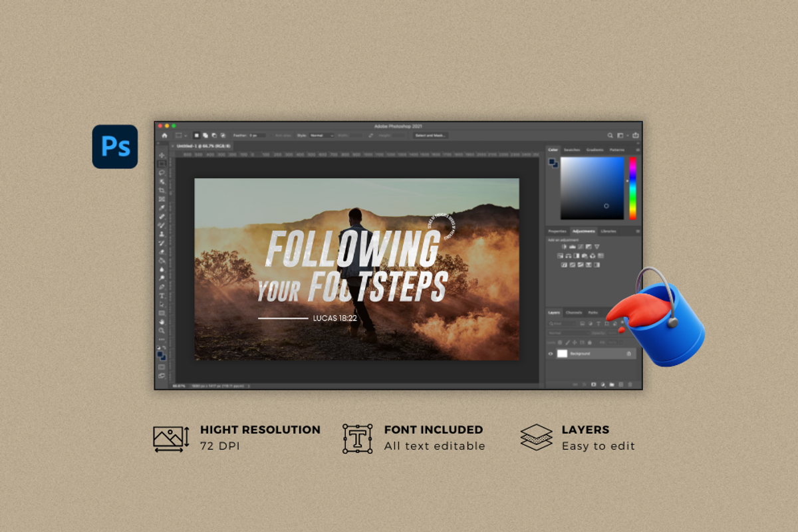Select the Eyedropper tool

(x=162, y=207)
